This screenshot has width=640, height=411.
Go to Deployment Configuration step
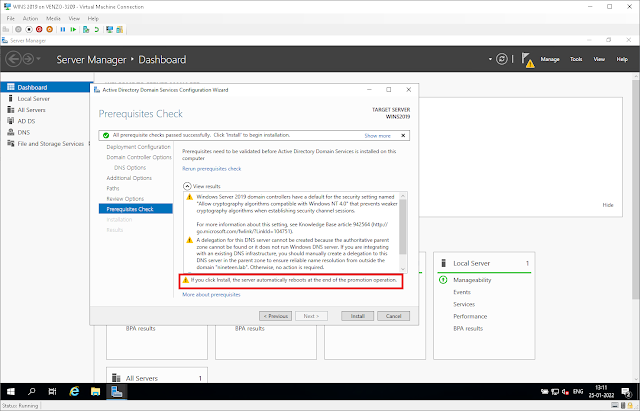click(138, 147)
